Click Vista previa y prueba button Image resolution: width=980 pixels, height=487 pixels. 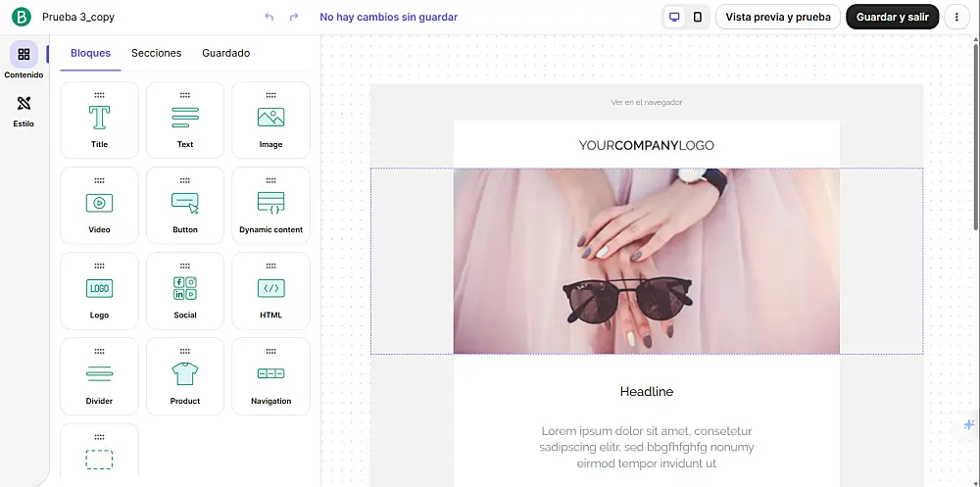point(777,17)
